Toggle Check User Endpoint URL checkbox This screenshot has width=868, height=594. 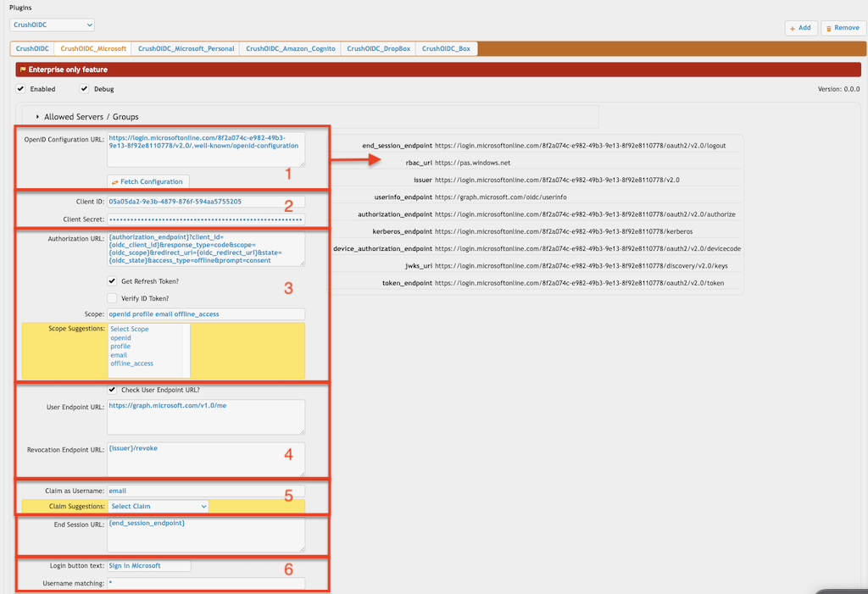(x=112, y=389)
